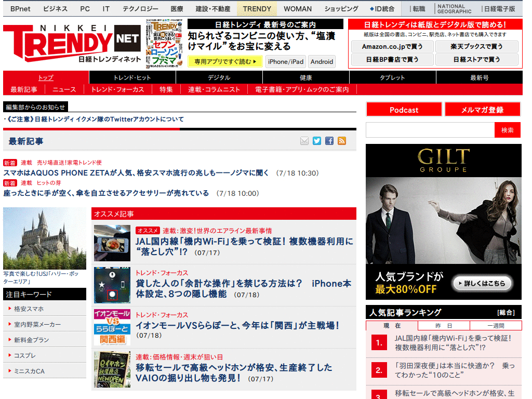Open the PC top navigation link

coord(85,9)
